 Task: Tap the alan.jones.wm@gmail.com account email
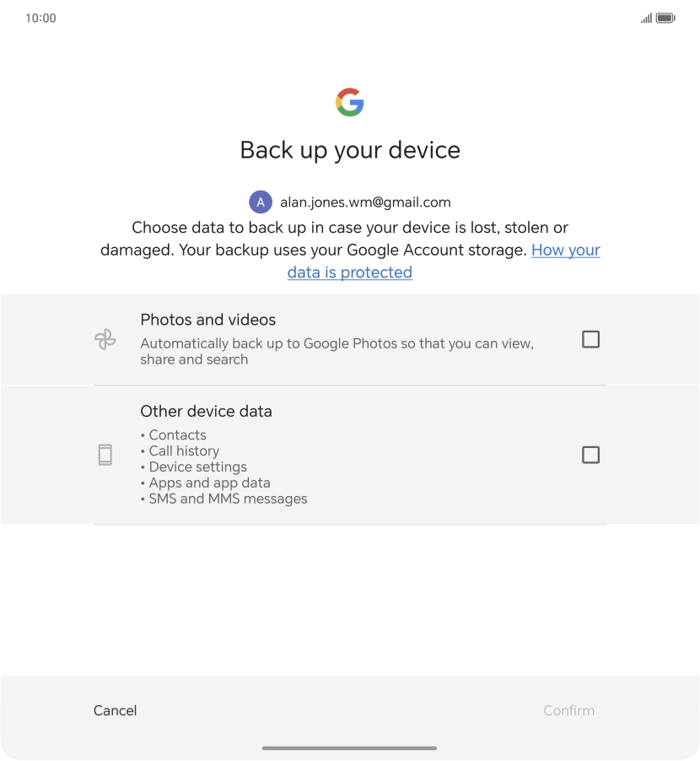click(x=365, y=202)
